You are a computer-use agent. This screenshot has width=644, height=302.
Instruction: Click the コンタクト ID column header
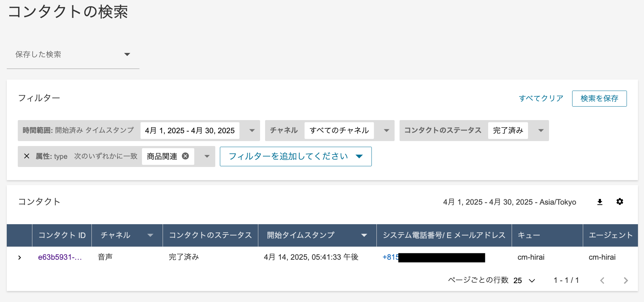[62, 235]
